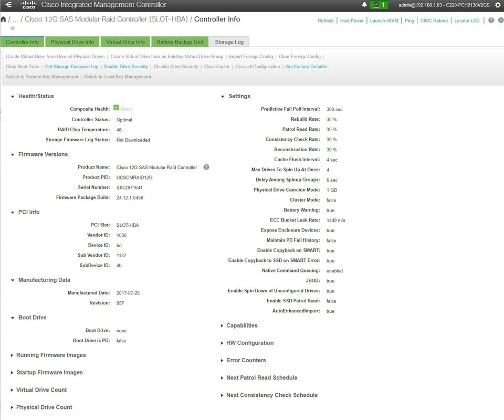The height and width of the screenshot is (420, 504).
Task: Open the Storage Log tab
Action: click(229, 42)
